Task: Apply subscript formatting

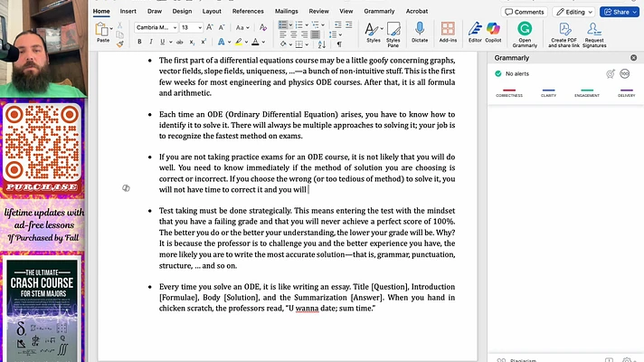Action: point(192,42)
